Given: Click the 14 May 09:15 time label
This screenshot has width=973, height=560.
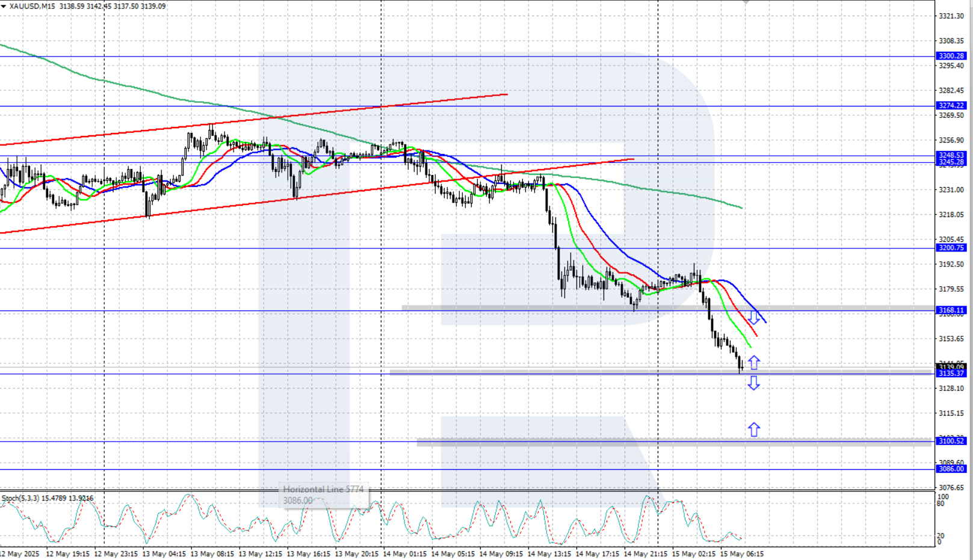Looking at the screenshot, I should click(x=501, y=553).
